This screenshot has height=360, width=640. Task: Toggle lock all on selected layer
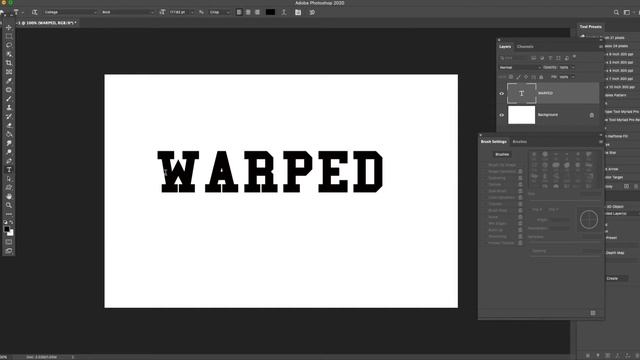click(x=541, y=77)
